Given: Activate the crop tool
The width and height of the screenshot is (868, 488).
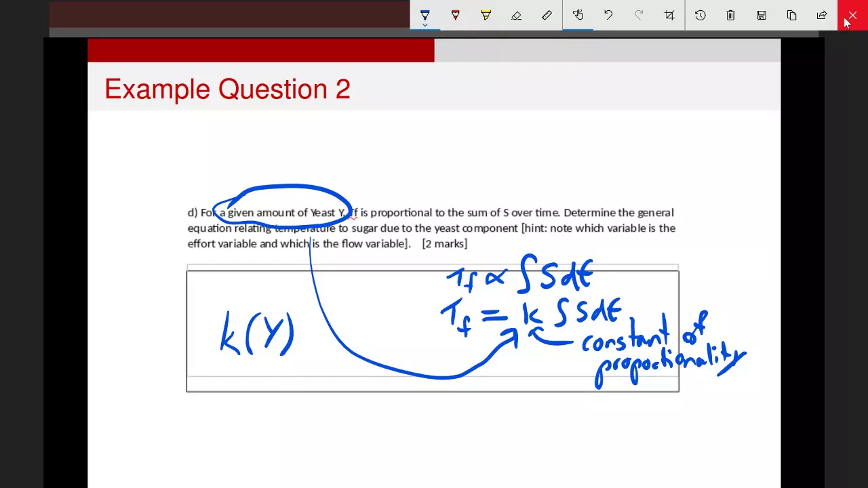Looking at the screenshot, I should point(669,15).
